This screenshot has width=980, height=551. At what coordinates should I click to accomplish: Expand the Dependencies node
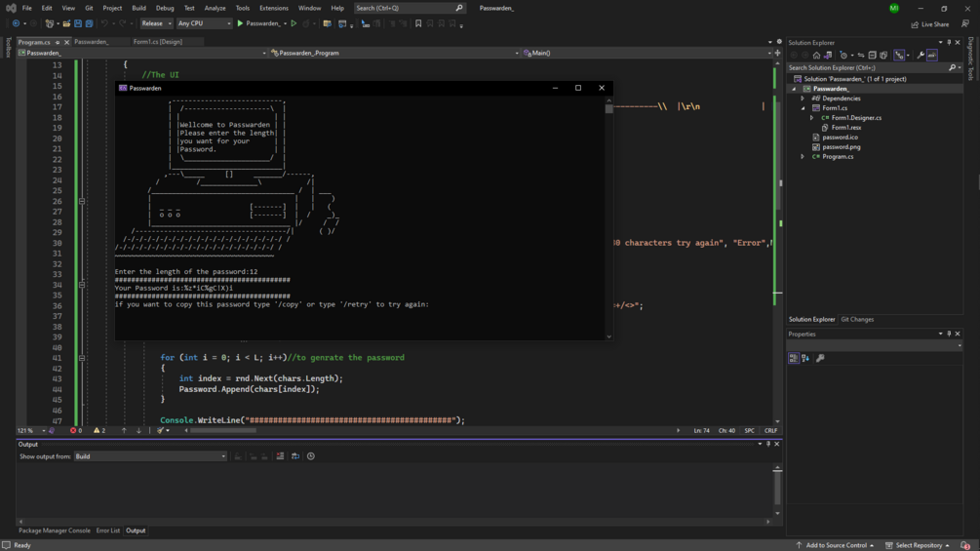pyautogui.click(x=803, y=98)
